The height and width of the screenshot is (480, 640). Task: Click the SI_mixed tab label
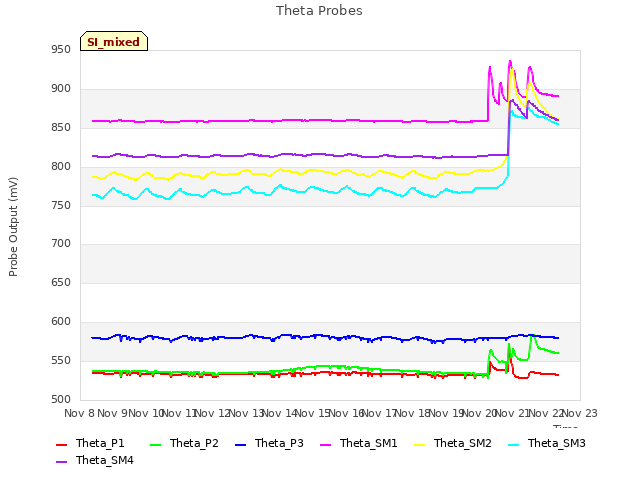113,42
